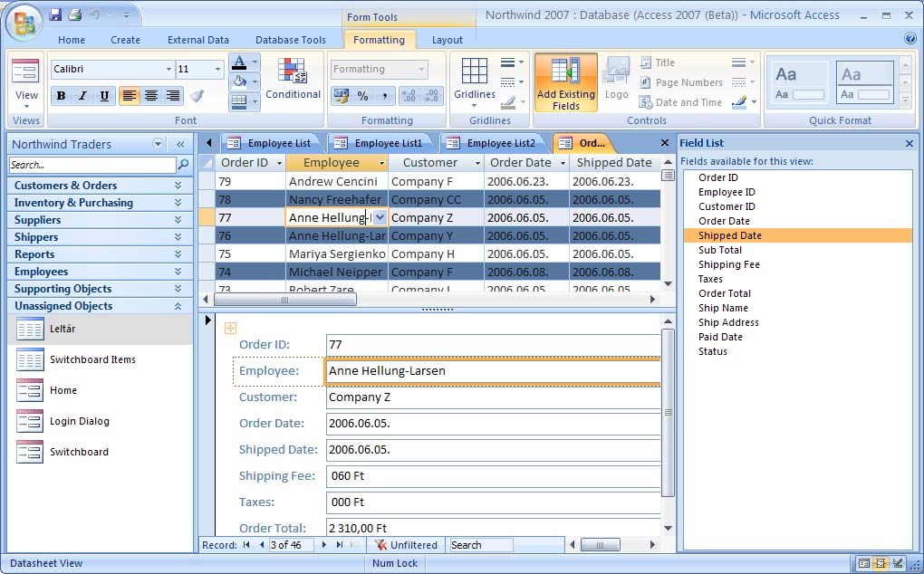Align text right

pyautogui.click(x=173, y=95)
